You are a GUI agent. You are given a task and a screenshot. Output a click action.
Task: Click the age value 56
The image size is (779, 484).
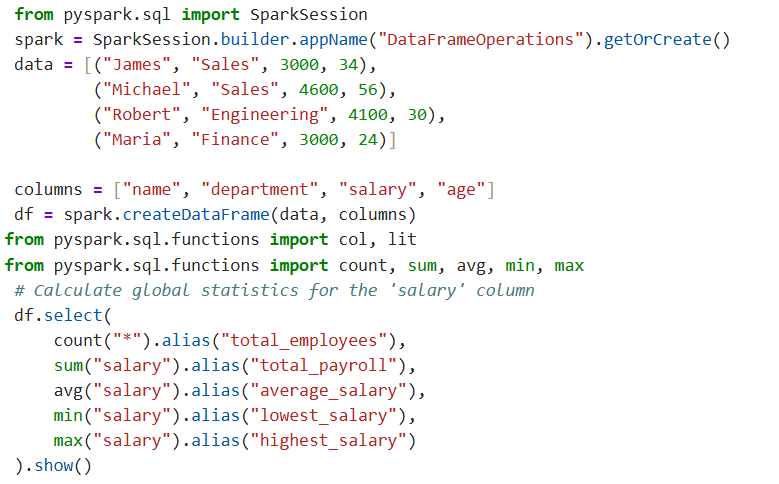368,89
